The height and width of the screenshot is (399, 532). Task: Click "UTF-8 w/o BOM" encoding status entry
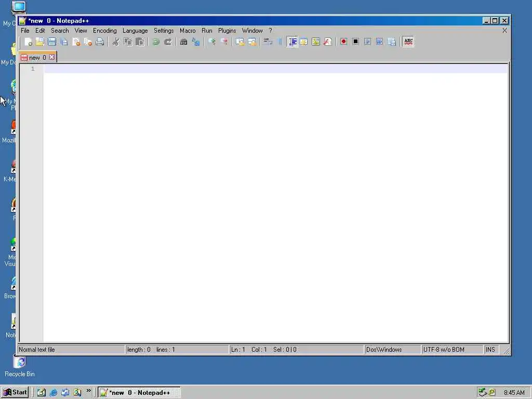(444, 350)
